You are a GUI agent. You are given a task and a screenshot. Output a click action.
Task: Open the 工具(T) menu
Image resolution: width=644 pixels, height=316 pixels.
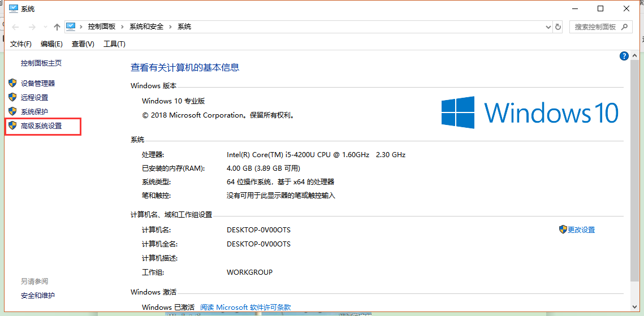(114, 44)
